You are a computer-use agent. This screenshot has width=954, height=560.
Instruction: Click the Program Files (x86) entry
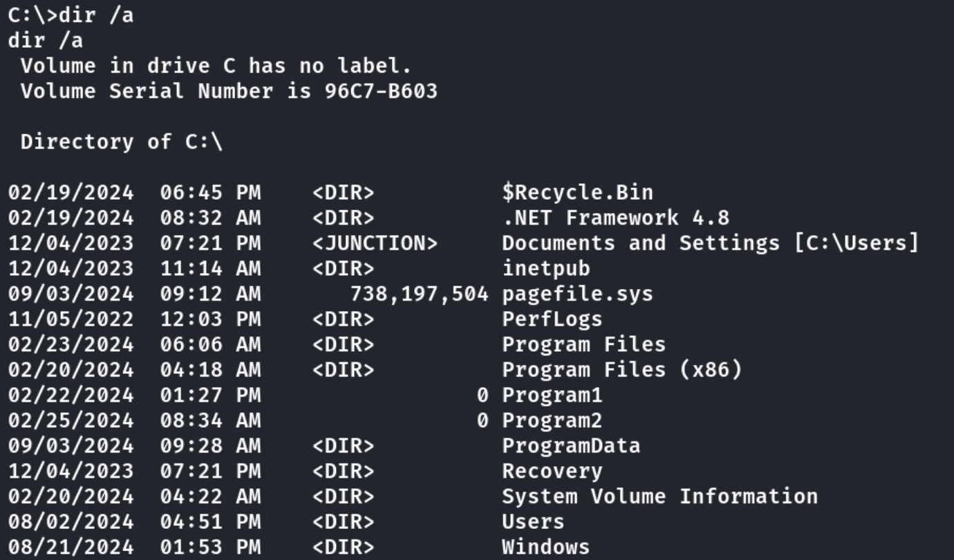[x=621, y=370]
